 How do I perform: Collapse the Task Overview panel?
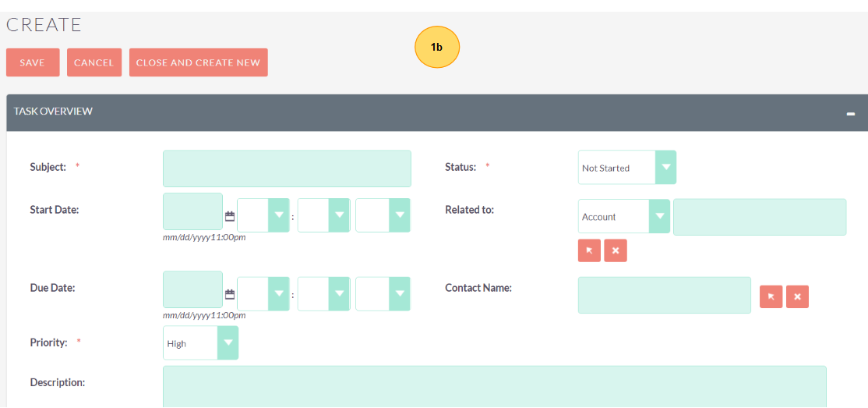pyautogui.click(x=851, y=114)
